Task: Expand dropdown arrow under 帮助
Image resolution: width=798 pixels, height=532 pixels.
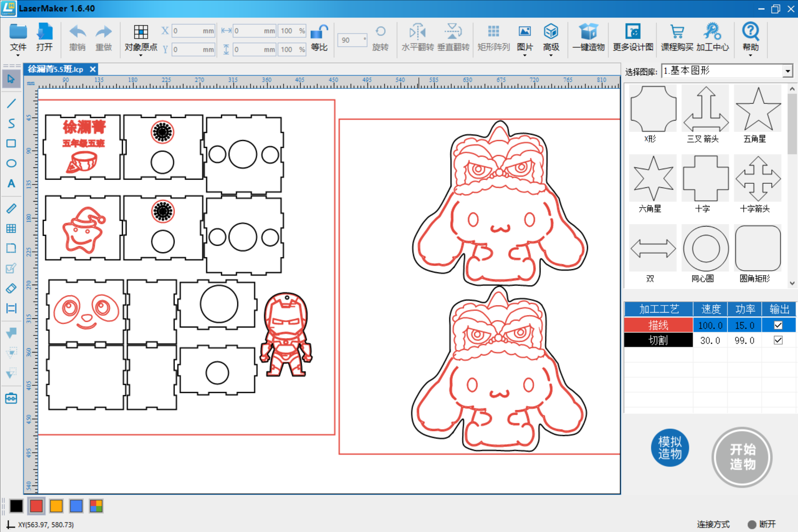Action: [x=751, y=55]
